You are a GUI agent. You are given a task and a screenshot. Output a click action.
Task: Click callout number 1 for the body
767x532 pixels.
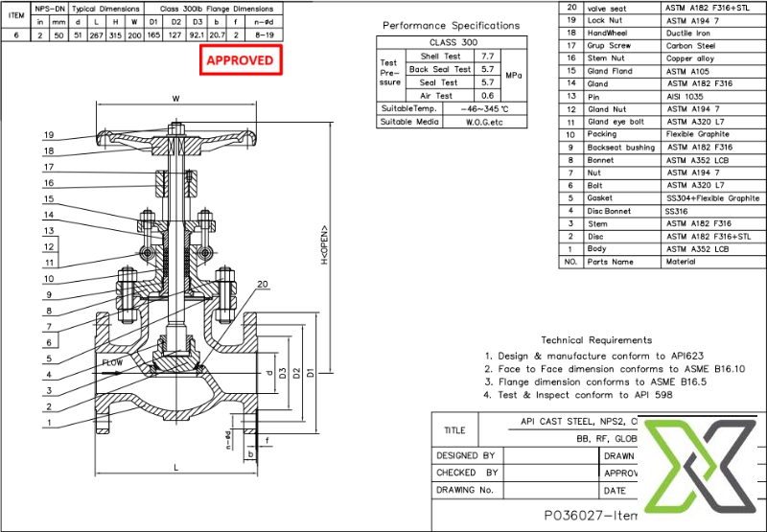click(x=48, y=423)
